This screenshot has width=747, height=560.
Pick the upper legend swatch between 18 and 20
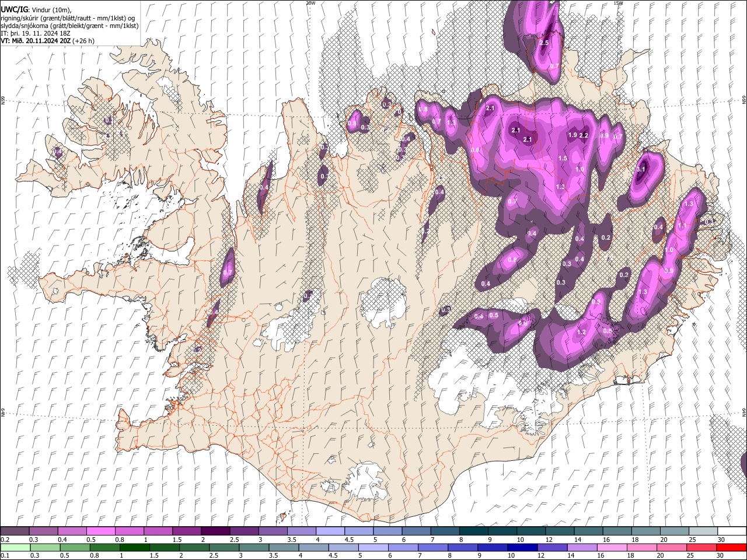[645, 531]
